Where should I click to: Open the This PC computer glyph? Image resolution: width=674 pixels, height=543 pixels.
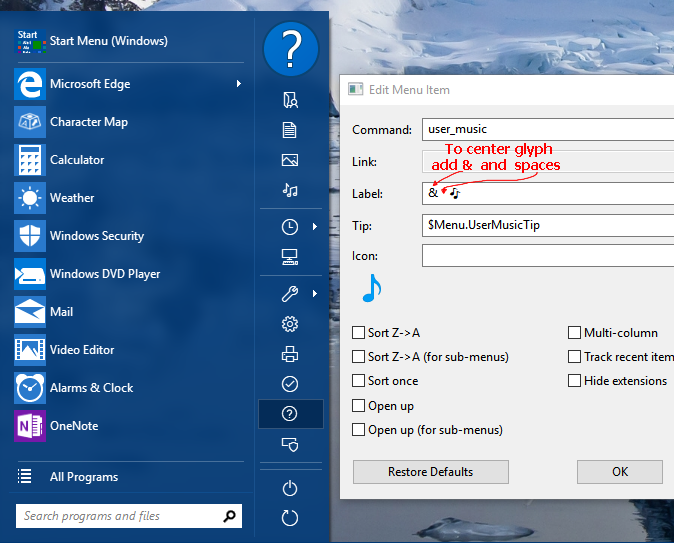pyautogui.click(x=290, y=257)
